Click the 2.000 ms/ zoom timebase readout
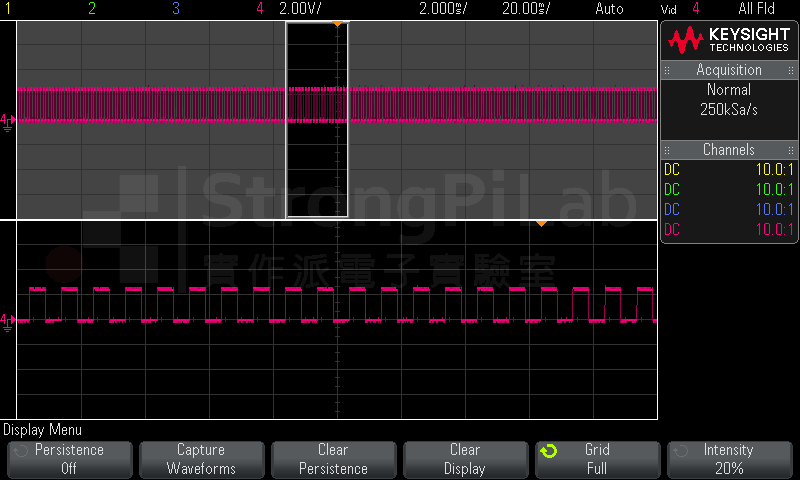Screen dimensions: 800x480 point(443,8)
